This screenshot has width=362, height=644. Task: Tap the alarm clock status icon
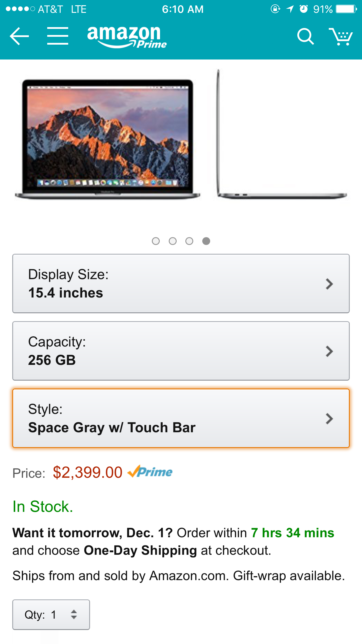point(304,9)
